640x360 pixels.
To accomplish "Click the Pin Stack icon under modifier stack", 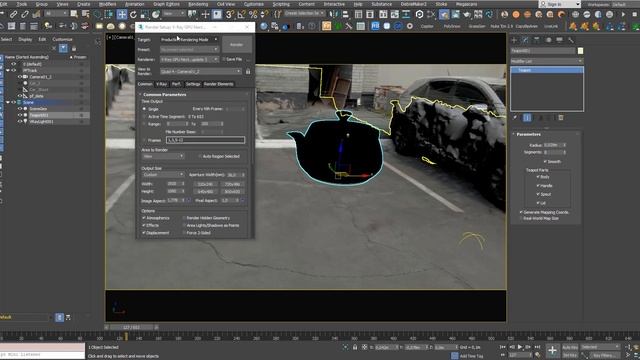I will click(x=516, y=118).
